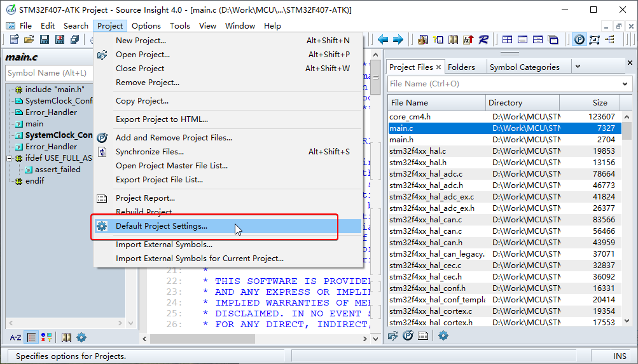Click the New File toolbar icon
Screen dimensions: 638x364
tap(14, 39)
